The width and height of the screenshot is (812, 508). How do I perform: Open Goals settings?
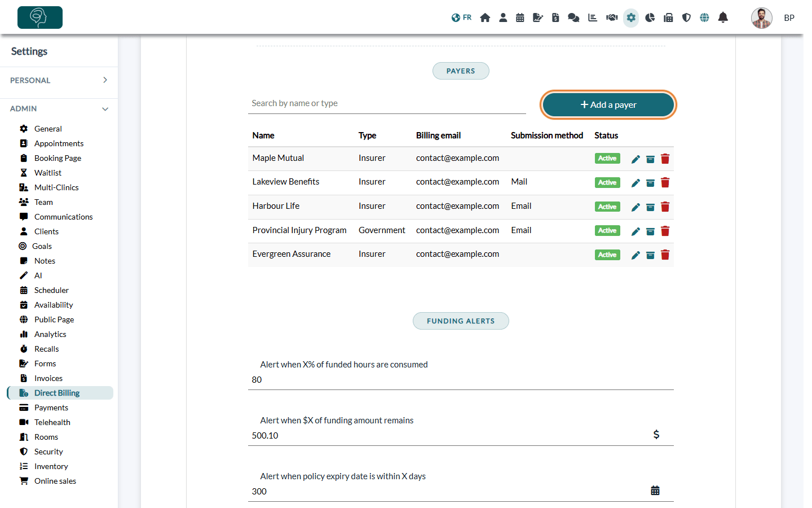[x=42, y=246]
